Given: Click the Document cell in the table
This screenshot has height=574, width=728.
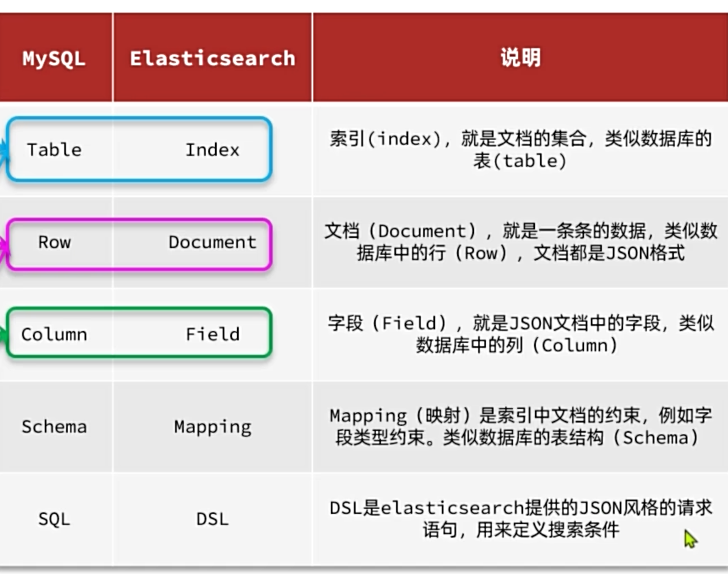Looking at the screenshot, I should pyautogui.click(x=212, y=242).
